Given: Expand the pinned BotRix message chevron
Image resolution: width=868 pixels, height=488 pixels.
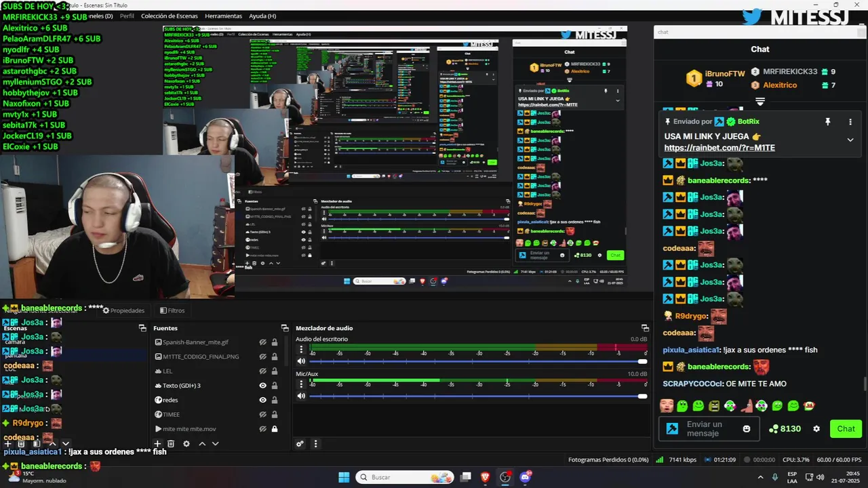Looking at the screenshot, I should 850,140.
